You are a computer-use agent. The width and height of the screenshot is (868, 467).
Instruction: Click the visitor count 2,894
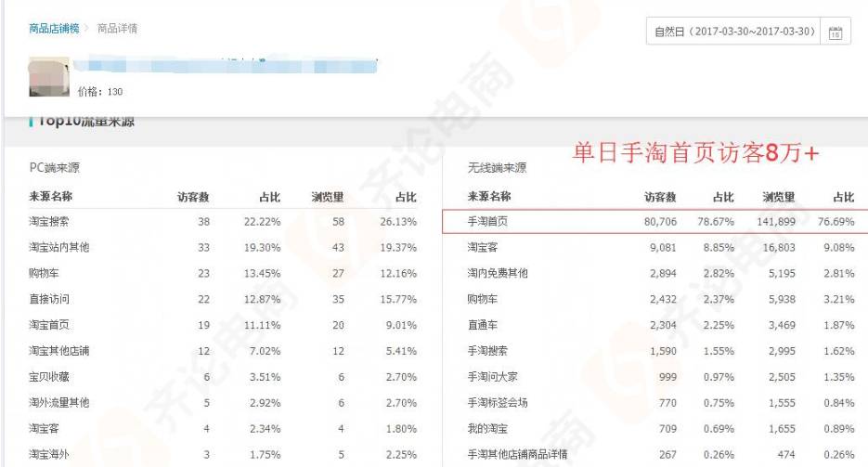(663, 273)
